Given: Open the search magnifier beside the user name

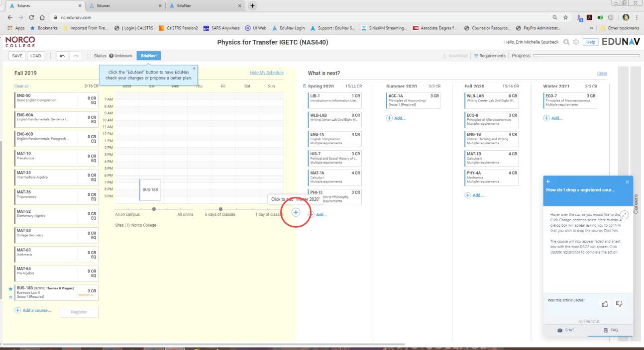Looking at the screenshot, I should (x=566, y=42).
